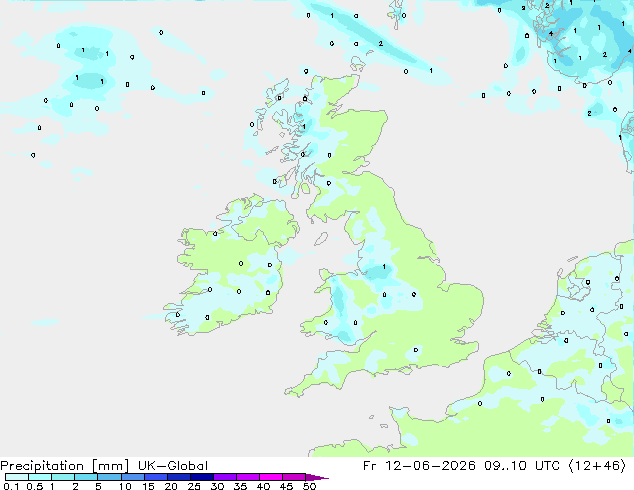Click the "10" legend scale label
The width and height of the screenshot is (634, 490).
click(125, 486)
